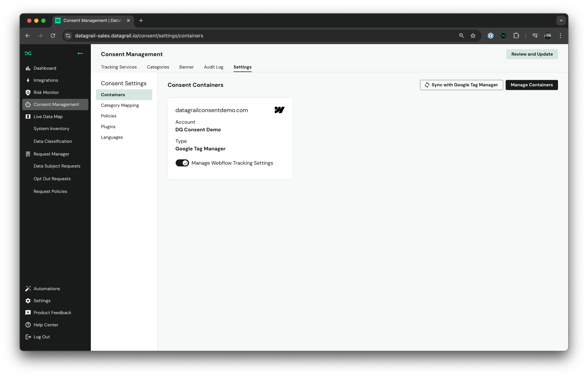Click the Consent Management gear icon
Screen dimensions: 588x377
point(28,104)
